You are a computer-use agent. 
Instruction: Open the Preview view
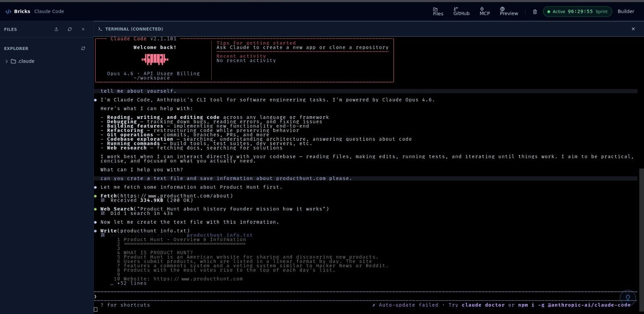pyautogui.click(x=509, y=11)
